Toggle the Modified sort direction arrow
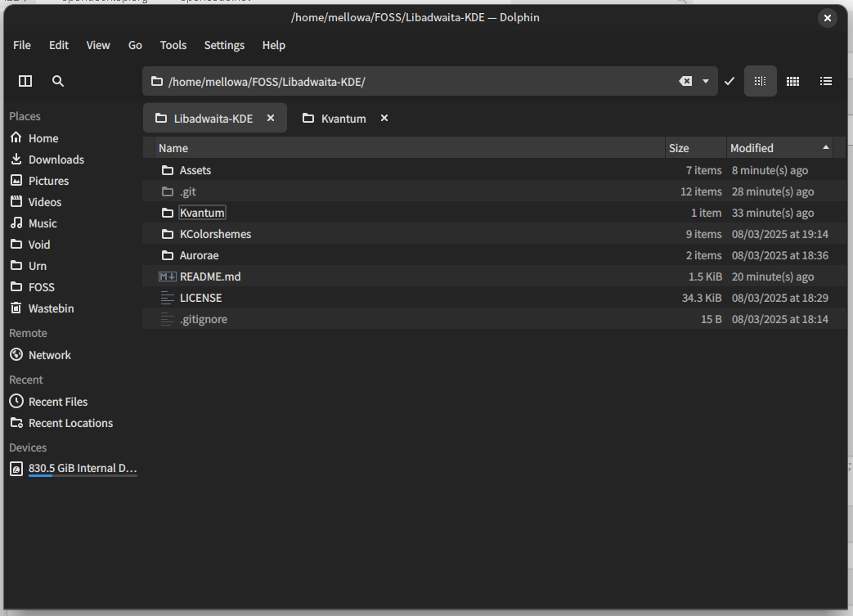853x616 pixels. [826, 147]
